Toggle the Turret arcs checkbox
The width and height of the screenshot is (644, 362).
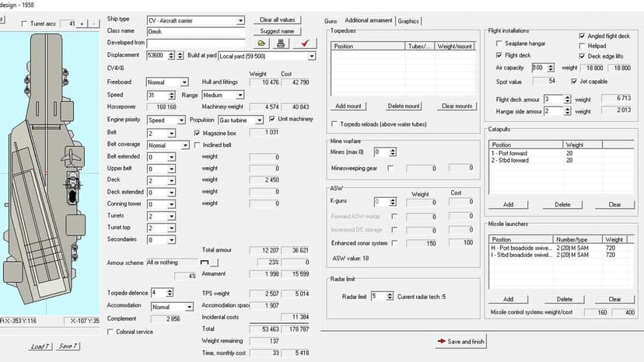[x=24, y=24]
